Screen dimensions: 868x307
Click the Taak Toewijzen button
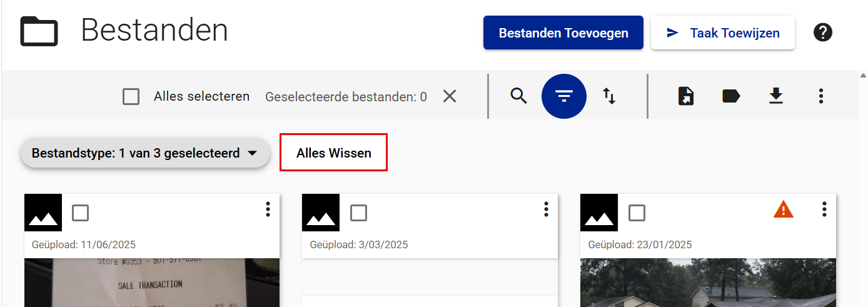coord(722,33)
